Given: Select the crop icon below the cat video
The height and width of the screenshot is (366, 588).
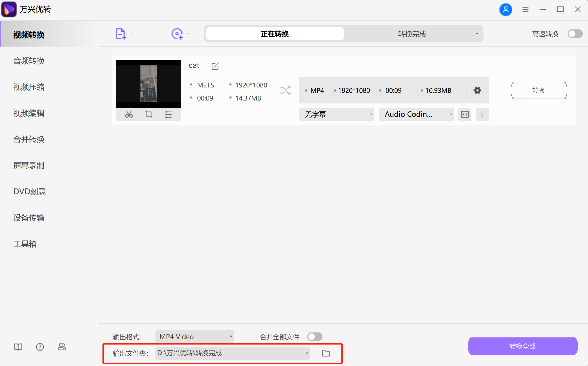Looking at the screenshot, I should tap(148, 114).
